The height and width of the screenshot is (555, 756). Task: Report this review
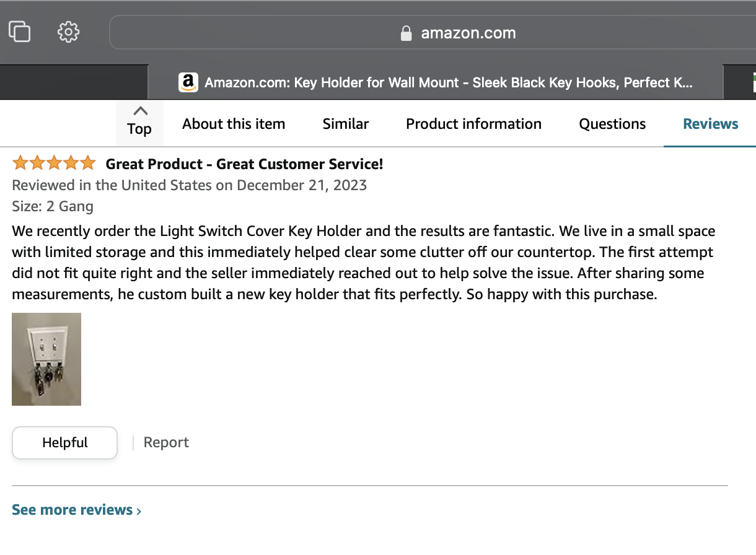point(166,442)
